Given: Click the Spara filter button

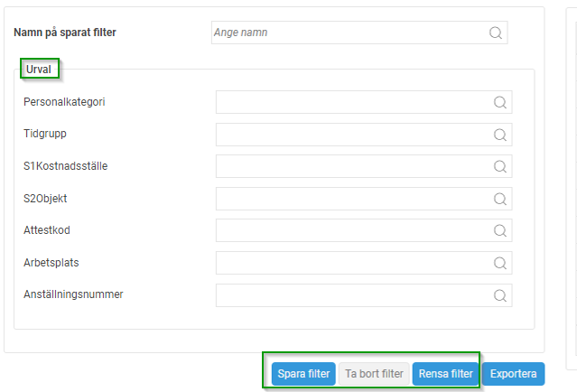Looking at the screenshot, I should tap(303, 373).
